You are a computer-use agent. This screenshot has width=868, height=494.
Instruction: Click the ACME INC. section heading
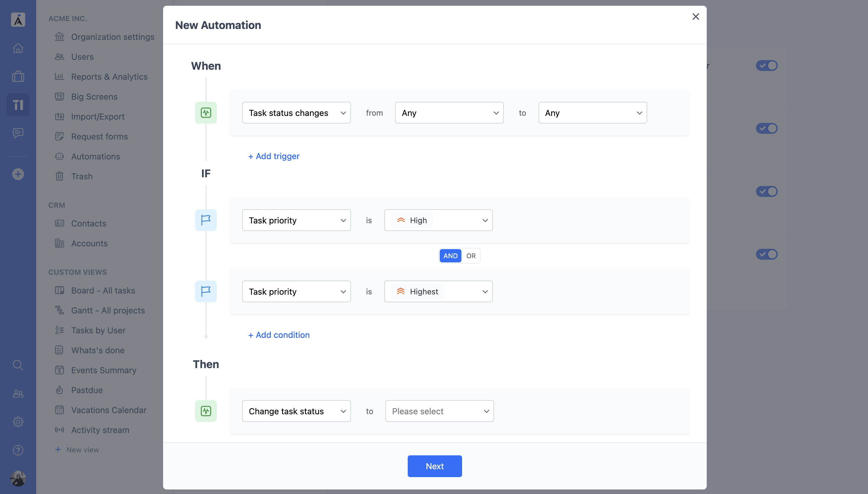click(68, 19)
